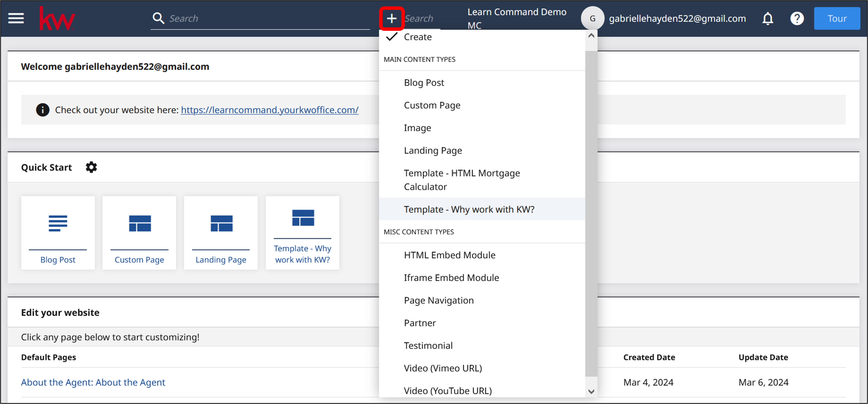Click the Custom Page quick start icon
Screen dimensions: 868x404
[x=140, y=223]
